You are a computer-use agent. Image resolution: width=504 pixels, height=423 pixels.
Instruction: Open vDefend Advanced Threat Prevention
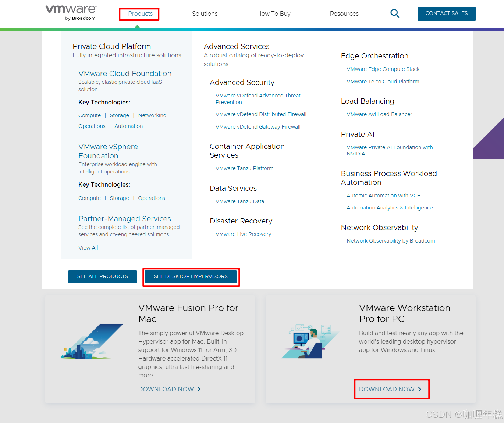(x=258, y=99)
